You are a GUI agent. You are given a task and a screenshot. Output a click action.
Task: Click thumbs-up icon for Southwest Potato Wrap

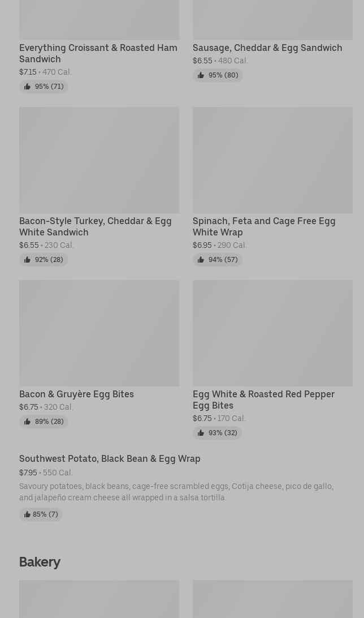(x=27, y=514)
